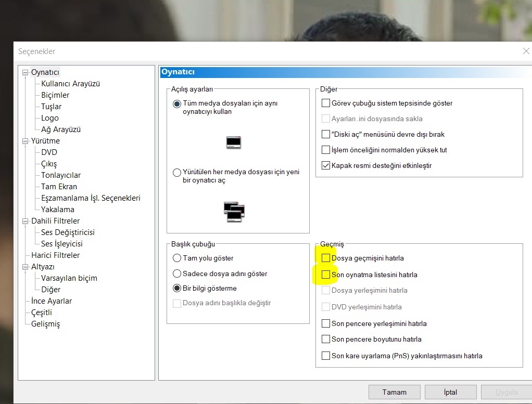
Task: Select Altyazı in the options tree
Action: click(43, 267)
